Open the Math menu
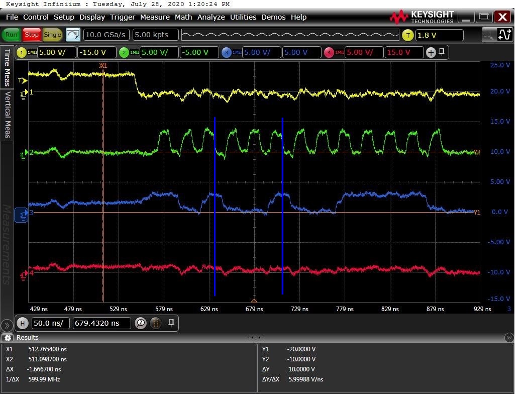The height and width of the screenshot is (394, 532). [x=183, y=17]
